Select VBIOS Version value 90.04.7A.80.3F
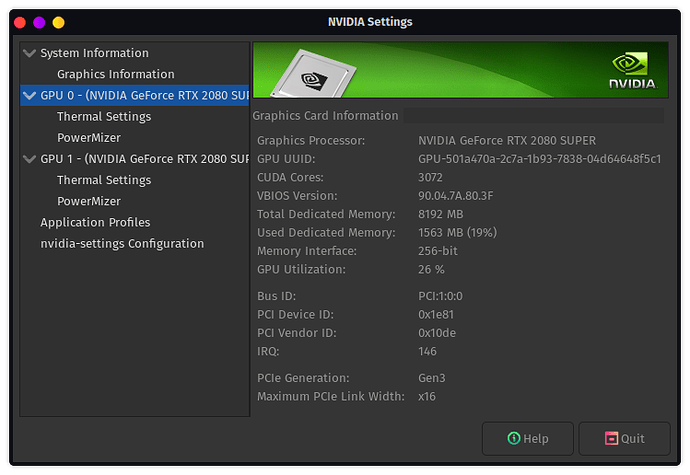 click(455, 196)
